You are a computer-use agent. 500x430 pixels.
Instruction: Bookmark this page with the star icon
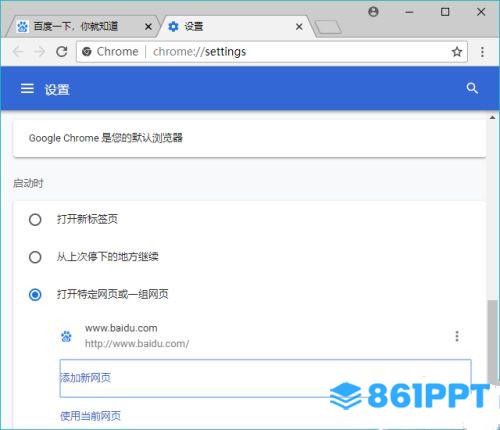point(457,52)
